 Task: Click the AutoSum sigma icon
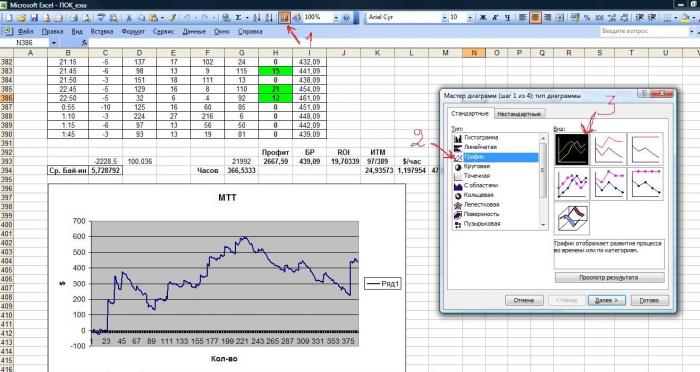click(x=238, y=18)
